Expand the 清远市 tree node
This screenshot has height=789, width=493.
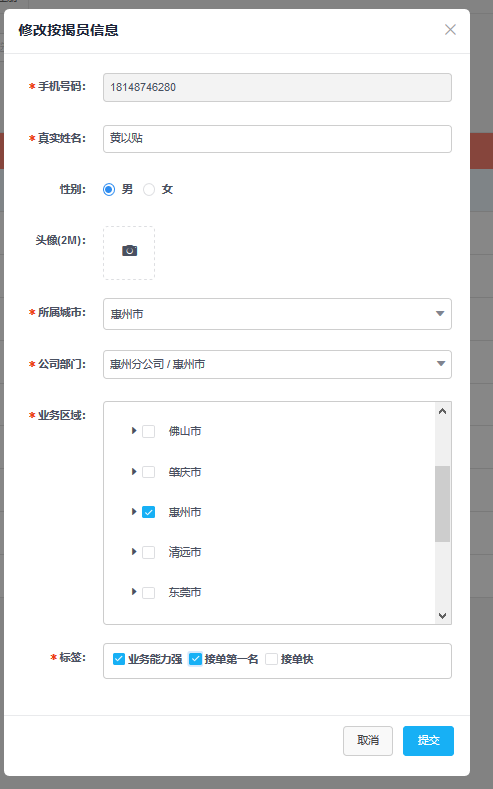pos(134,551)
